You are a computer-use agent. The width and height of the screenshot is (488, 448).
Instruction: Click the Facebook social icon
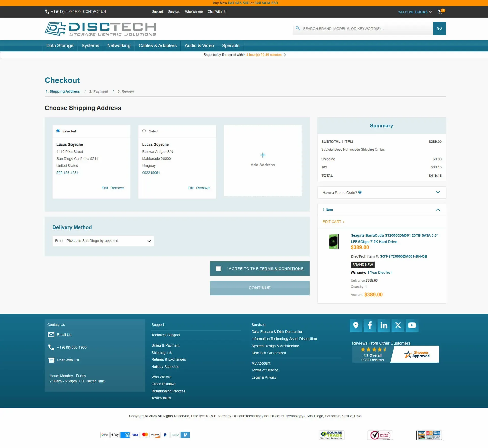point(369,325)
